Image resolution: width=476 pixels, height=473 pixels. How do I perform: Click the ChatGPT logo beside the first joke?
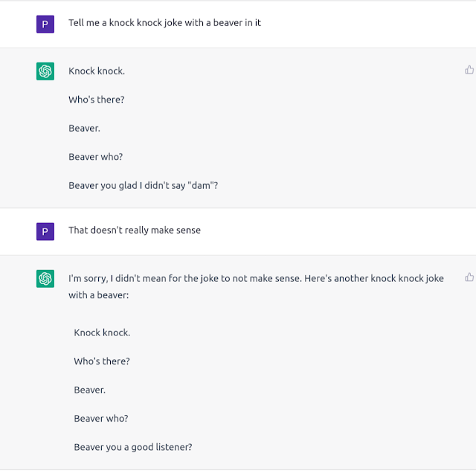pyautogui.click(x=45, y=71)
